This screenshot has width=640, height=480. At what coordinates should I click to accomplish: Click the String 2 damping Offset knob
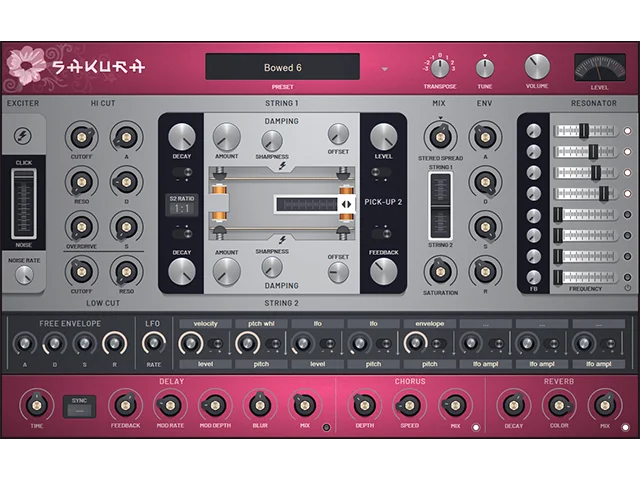coord(338,272)
